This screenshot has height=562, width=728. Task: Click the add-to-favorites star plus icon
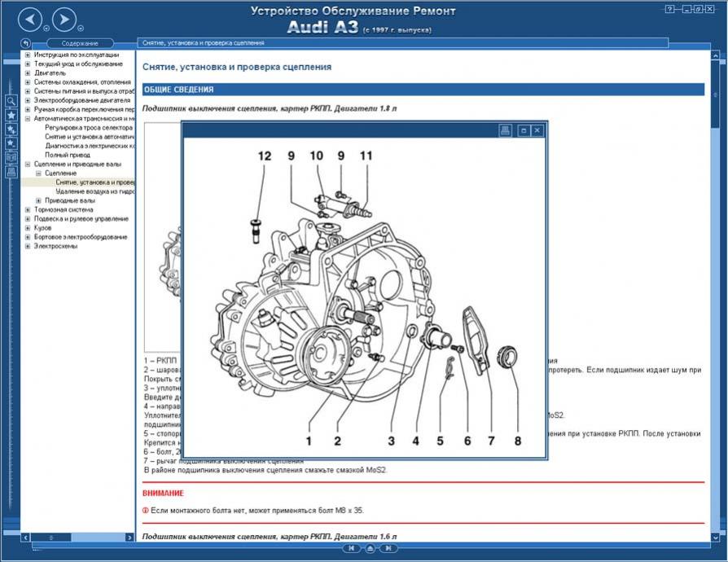pos(11,130)
